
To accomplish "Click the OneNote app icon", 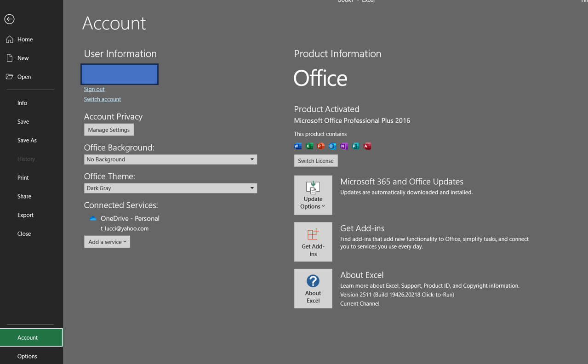I will click(344, 146).
